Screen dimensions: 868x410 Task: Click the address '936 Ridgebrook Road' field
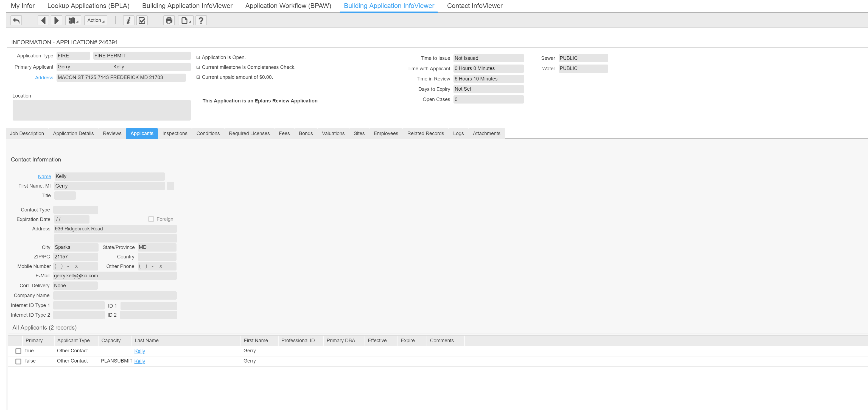115,229
